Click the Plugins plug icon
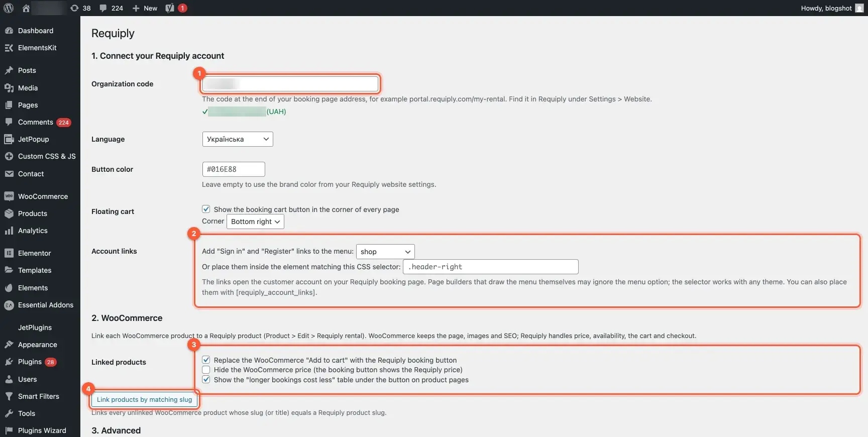868x437 pixels. point(9,362)
